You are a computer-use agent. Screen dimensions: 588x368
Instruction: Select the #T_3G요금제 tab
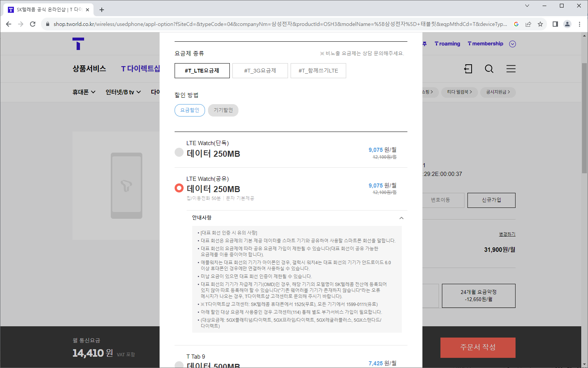[260, 71]
